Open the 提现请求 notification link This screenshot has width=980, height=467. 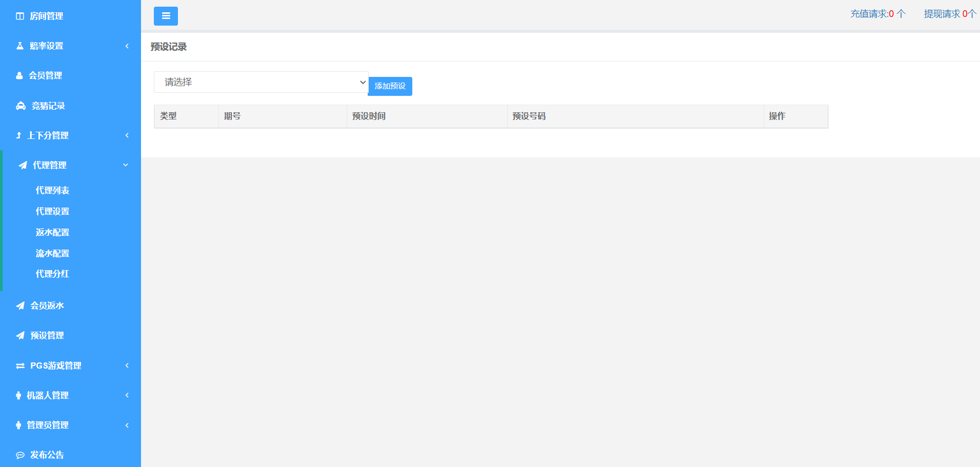click(x=950, y=14)
